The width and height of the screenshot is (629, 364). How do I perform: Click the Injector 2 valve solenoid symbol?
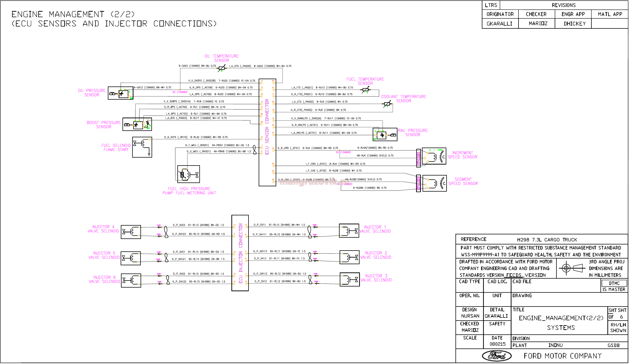pyautogui.click(x=350, y=258)
